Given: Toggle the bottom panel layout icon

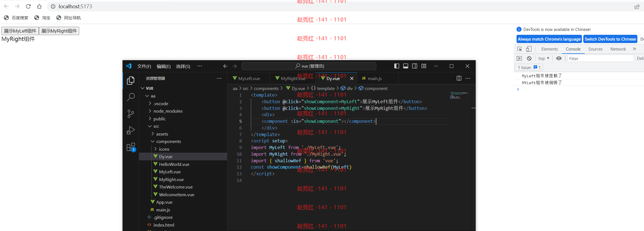Looking at the screenshot, I should click(406, 66).
